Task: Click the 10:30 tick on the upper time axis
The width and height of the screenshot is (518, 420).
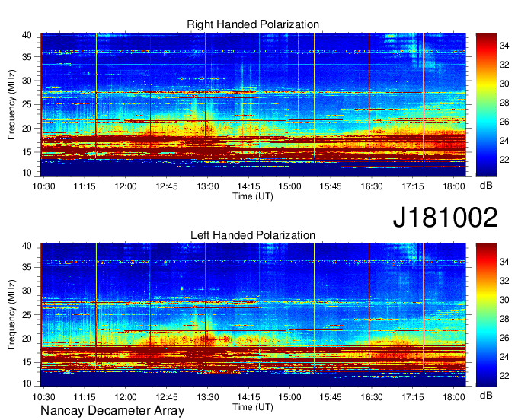Action: click(43, 186)
